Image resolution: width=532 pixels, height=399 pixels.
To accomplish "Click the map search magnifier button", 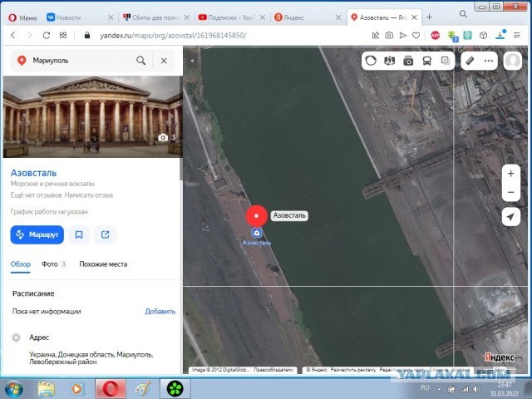I will point(140,61).
